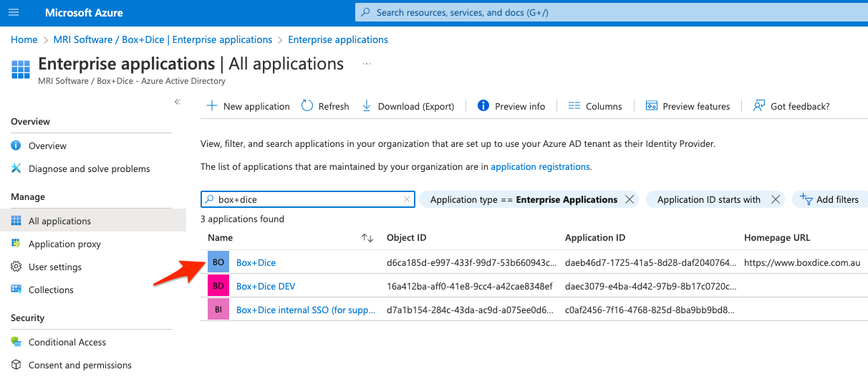Remove the Application type filter
The width and height of the screenshot is (868, 382).
[630, 199]
